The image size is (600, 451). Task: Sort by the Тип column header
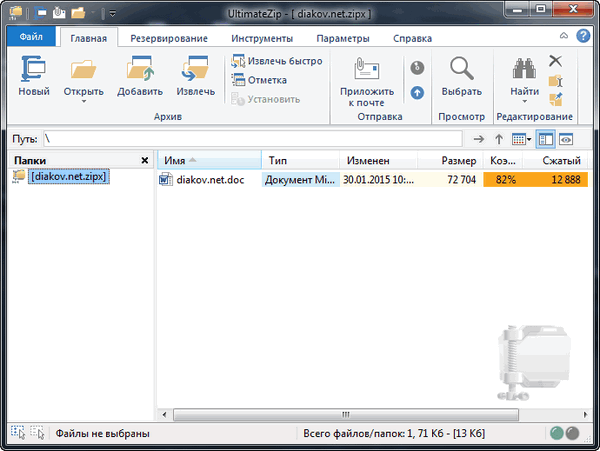point(301,160)
